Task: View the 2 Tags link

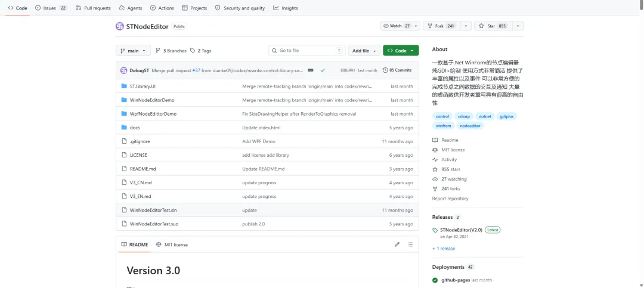Action: click(x=200, y=51)
